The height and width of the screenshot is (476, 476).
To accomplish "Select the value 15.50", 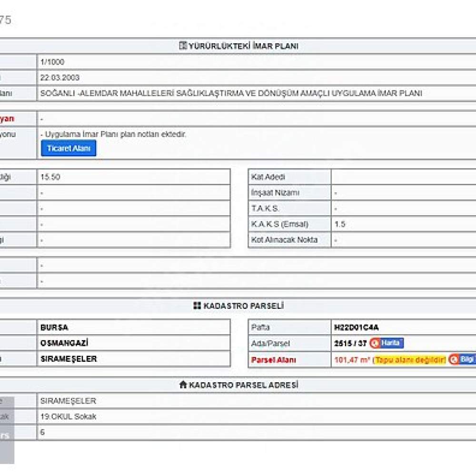I will pyautogui.click(x=50, y=177).
